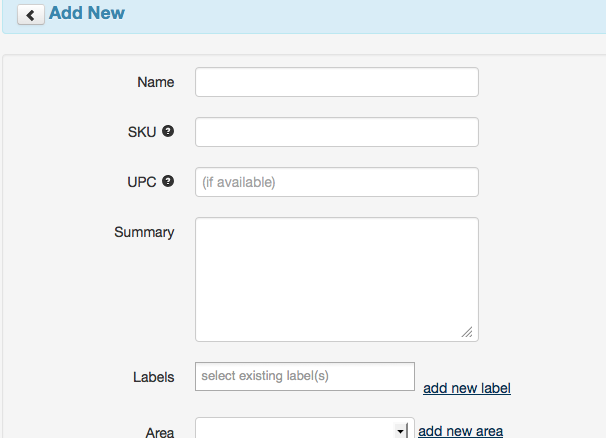Click the Summary box resize handle
The height and width of the screenshot is (438, 606).
pos(467,331)
